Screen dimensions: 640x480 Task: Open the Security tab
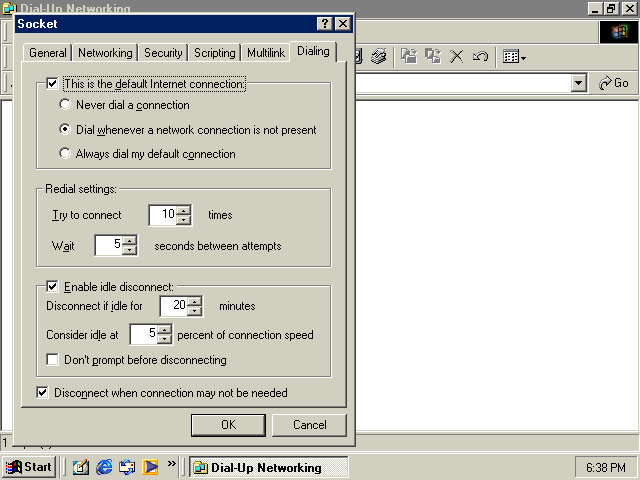[163, 53]
